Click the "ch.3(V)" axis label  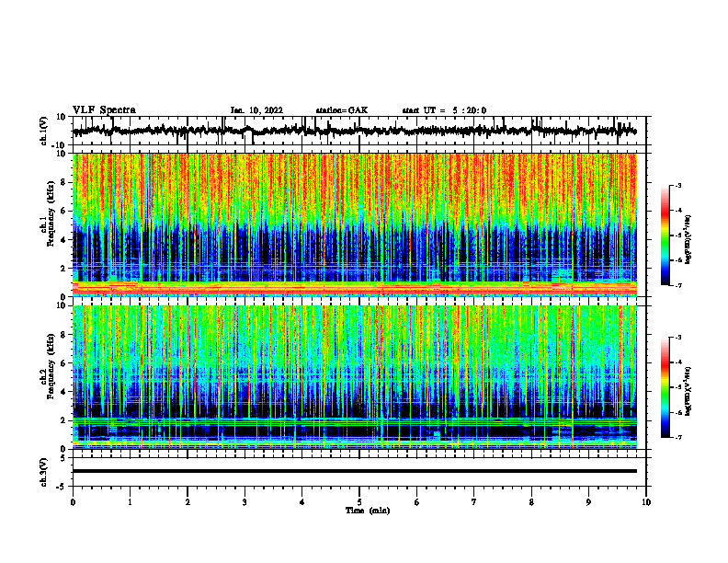(x=44, y=472)
